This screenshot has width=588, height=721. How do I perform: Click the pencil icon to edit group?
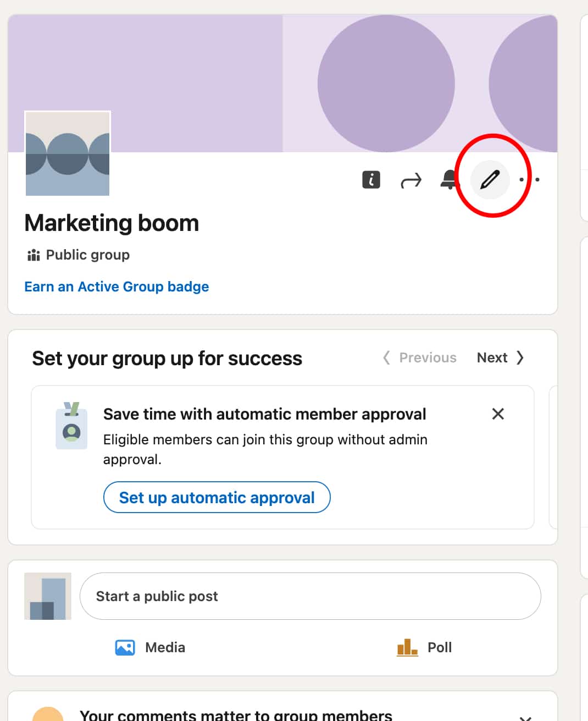tap(490, 180)
